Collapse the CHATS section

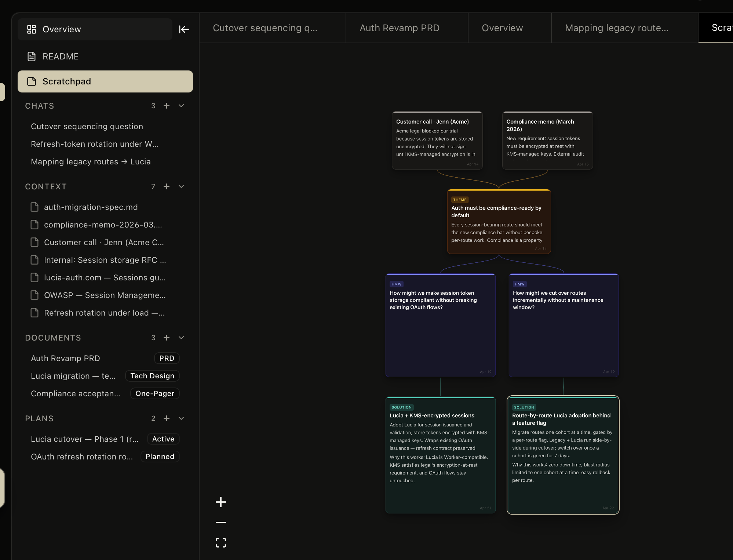(181, 106)
